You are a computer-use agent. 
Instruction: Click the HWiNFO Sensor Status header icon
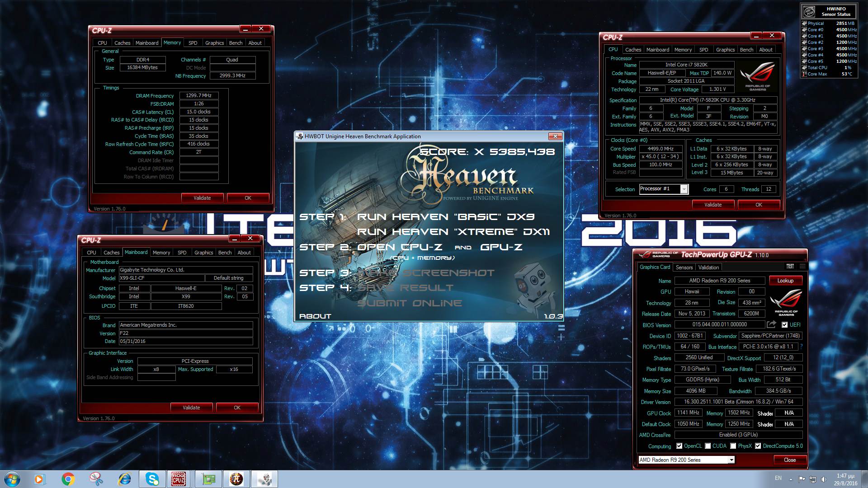coord(809,11)
